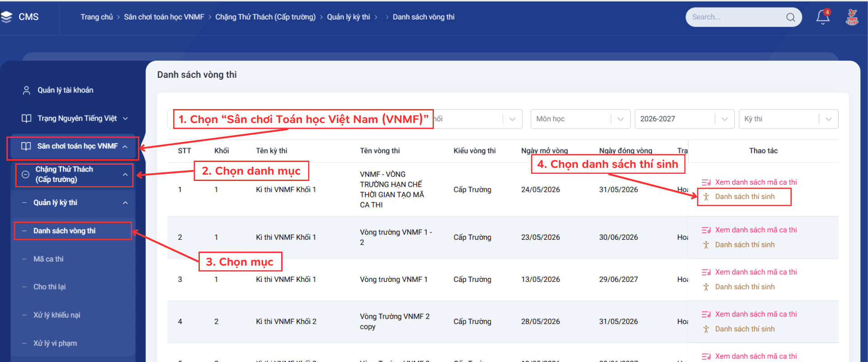Viewport: 868px width, 362px height.
Task: Select Quản lý tài khoản in sidebar
Action: click(65, 90)
